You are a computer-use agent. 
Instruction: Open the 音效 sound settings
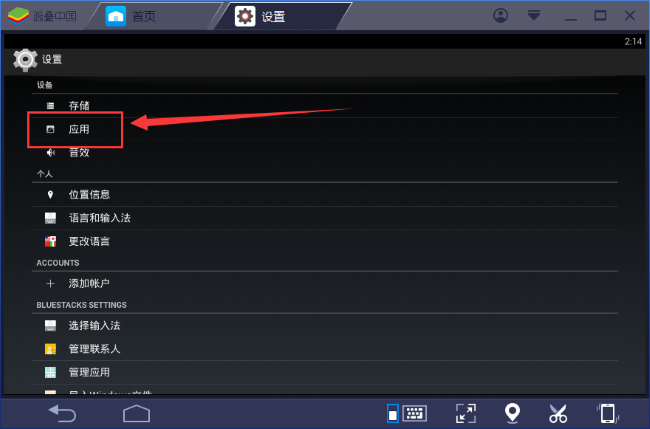(x=325, y=153)
